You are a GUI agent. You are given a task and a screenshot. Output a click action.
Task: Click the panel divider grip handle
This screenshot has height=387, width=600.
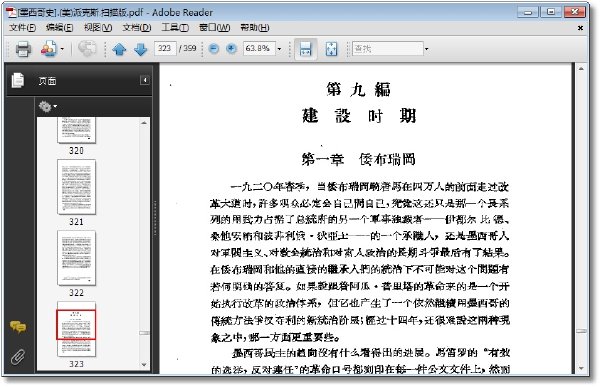point(155,218)
